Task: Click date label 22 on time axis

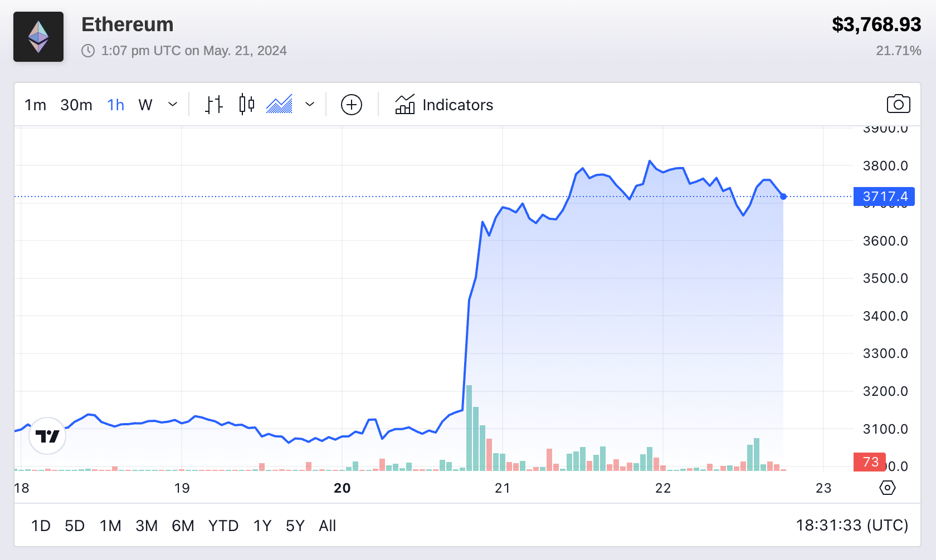Action: (663, 488)
